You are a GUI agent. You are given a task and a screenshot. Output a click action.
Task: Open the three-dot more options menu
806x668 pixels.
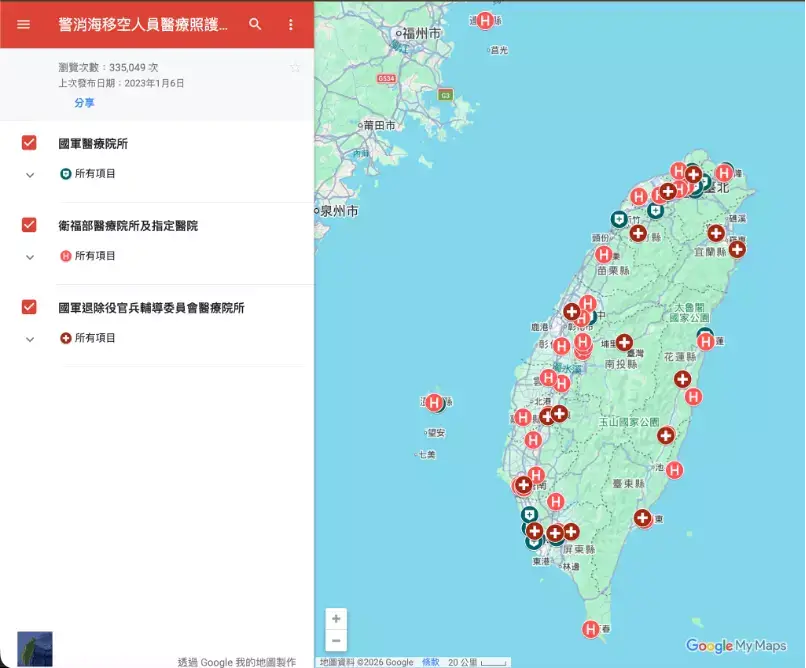tap(291, 24)
